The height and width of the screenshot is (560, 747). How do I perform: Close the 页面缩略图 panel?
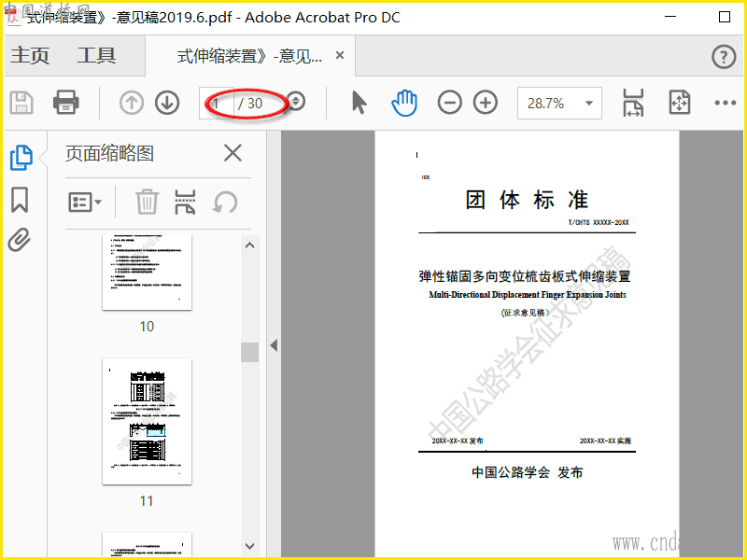coord(233,153)
